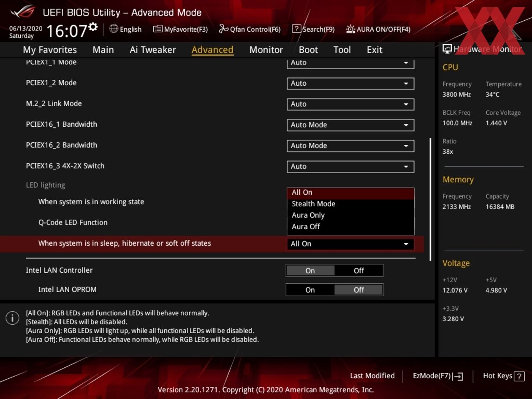Viewport: 532px width, 399px height.
Task: Open PCIEX16_3 4X-2X Switch dropdown
Action: (x=350, y=166)
